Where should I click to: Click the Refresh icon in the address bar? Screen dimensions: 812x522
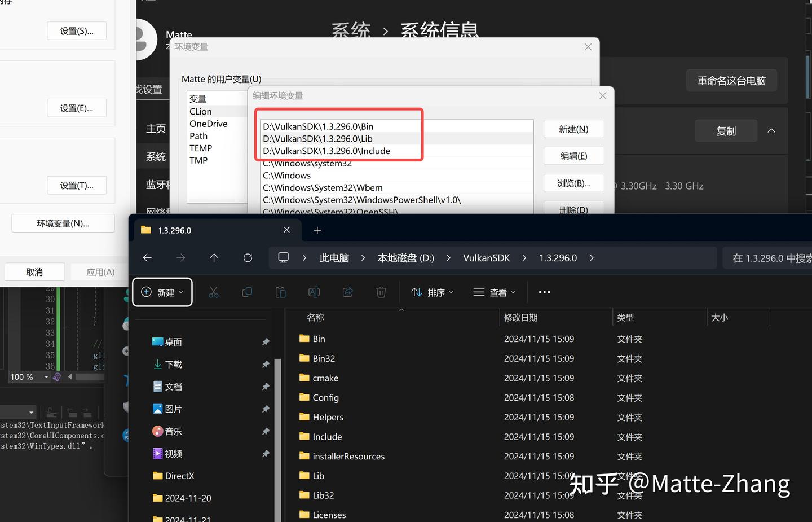point(248,258)
